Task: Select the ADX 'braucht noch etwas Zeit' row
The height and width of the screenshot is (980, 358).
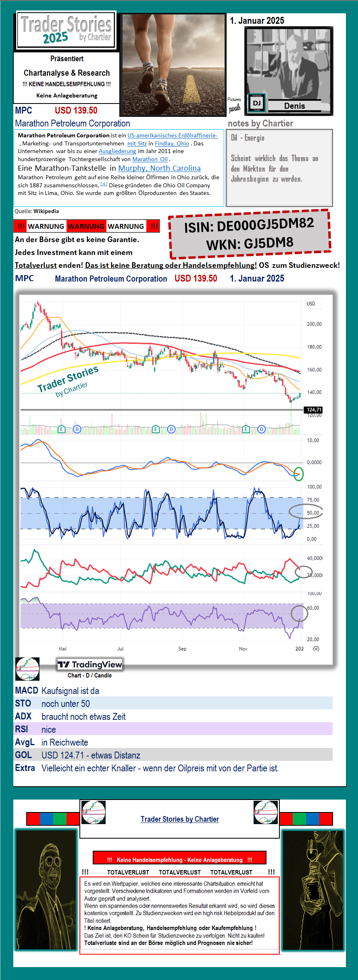Action: (x=173, y=717)
